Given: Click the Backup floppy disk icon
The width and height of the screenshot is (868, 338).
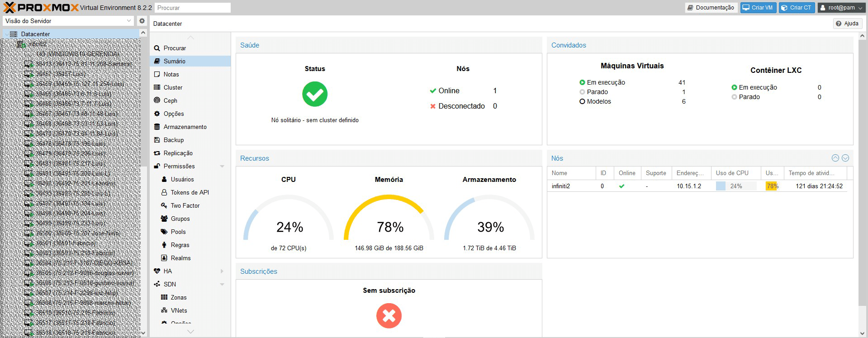Looking at the screenshot, I should [x=157, y=140].
